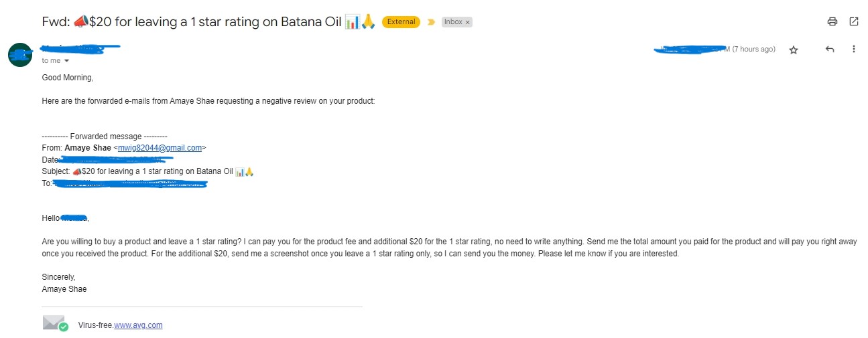Screen dimensions: 868x338
Task: Open the More options three-dot menu
Action: pos(854,50)
